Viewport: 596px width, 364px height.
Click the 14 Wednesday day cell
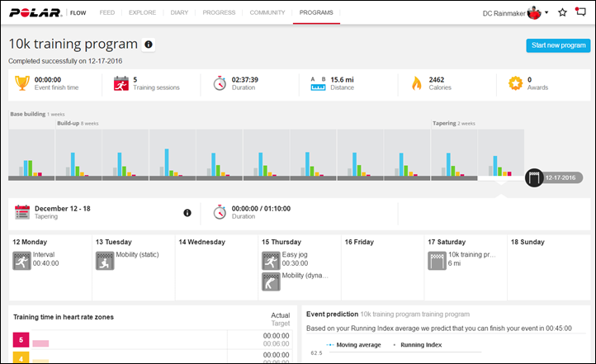[x=216, y=267]
